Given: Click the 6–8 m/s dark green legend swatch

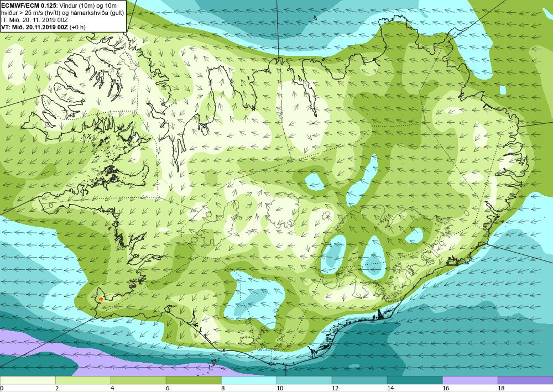Looking at the screenshot, I should point(194,380).
